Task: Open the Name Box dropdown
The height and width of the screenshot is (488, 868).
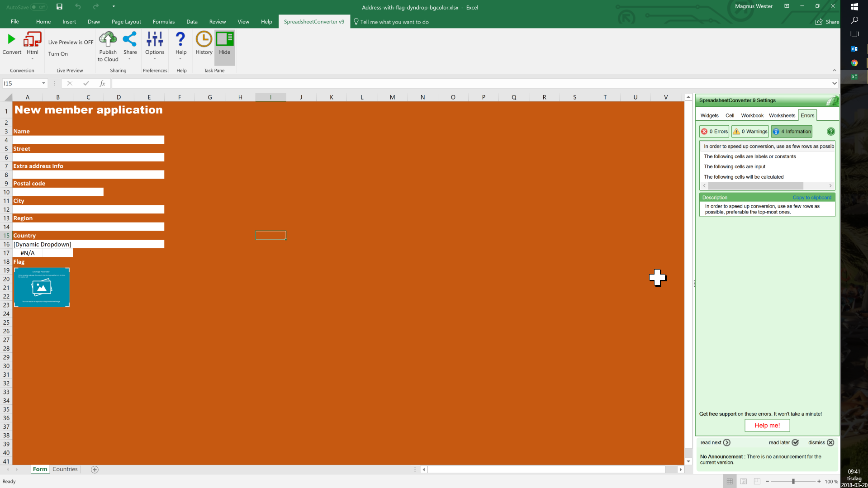Action: [43, 83]
